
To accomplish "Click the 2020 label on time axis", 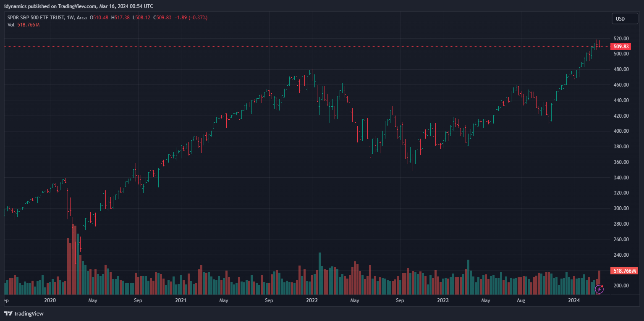I will (x=50, y=300).
